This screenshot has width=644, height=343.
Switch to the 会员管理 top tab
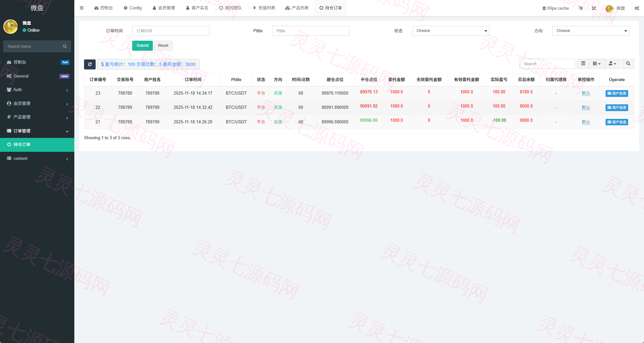[164, 8]
